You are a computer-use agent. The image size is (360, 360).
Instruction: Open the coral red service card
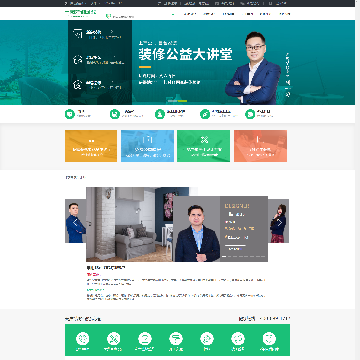[260, 146]
